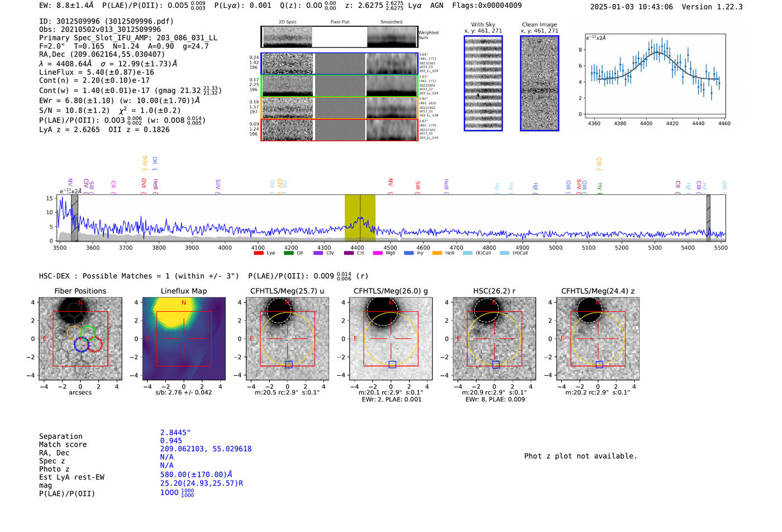
Task: Open the blue-bordered 2D spec fiber cutout
Action: [x=339, y=64]
